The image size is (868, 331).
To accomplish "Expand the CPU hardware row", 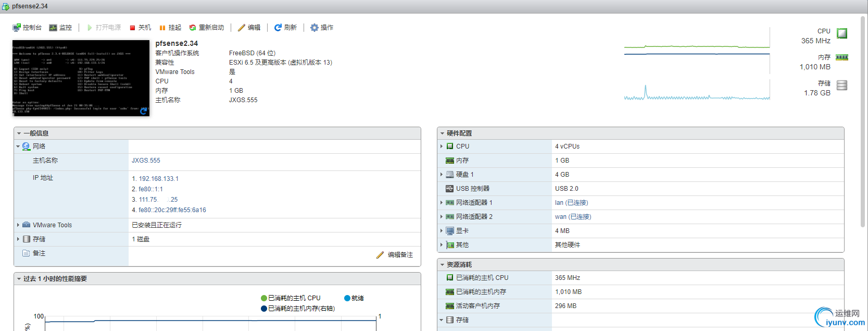I will [442, 146].
